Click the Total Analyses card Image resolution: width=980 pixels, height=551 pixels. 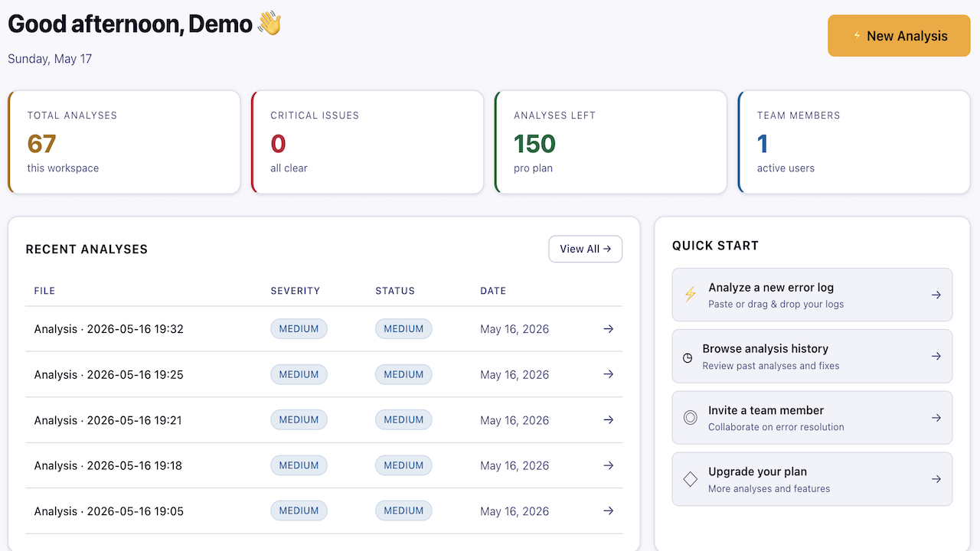coord(124,142)
